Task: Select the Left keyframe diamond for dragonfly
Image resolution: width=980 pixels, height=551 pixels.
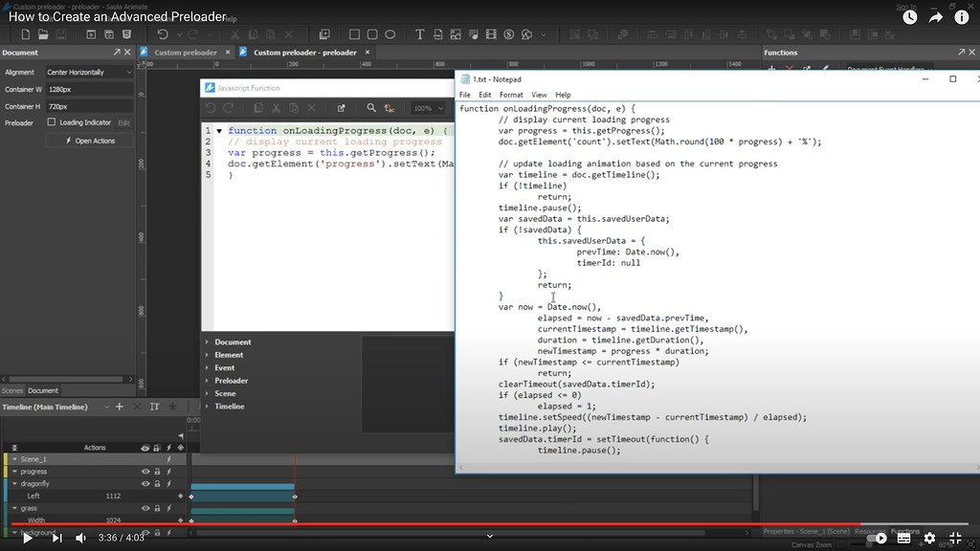Action: click(x=181, y=496)
